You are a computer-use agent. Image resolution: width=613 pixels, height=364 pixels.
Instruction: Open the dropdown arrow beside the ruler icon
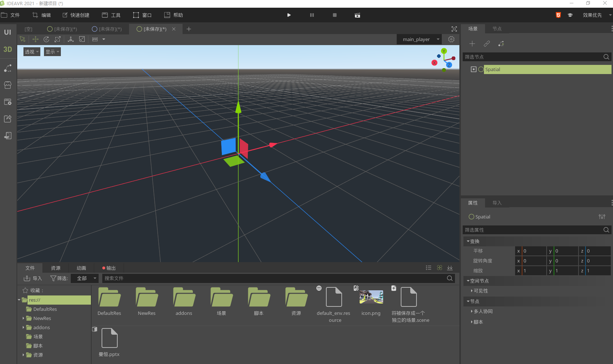point(104,39)
